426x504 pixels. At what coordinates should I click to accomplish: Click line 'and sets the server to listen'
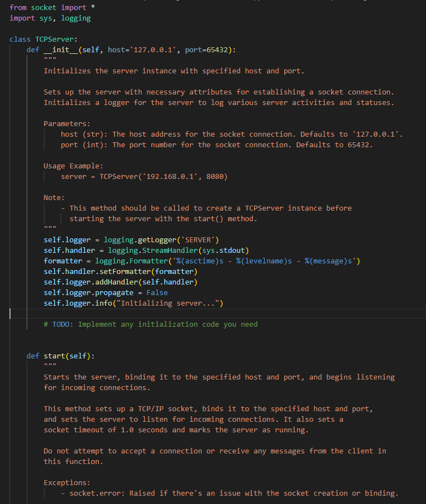coord(194,420)
